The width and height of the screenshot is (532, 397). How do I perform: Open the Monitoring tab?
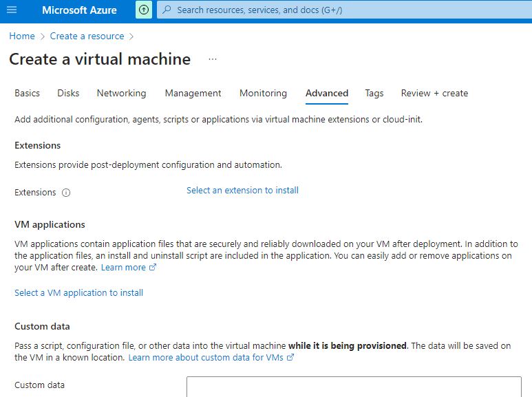263,93
